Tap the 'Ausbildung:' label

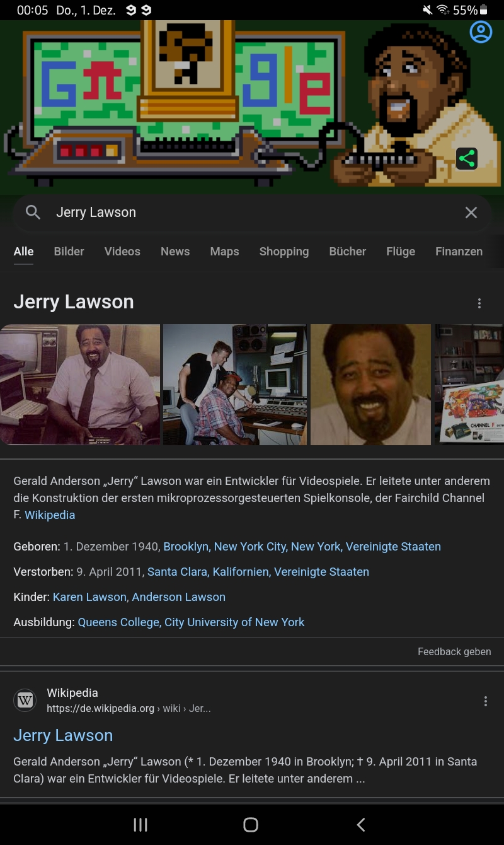[x=44, y=622]
